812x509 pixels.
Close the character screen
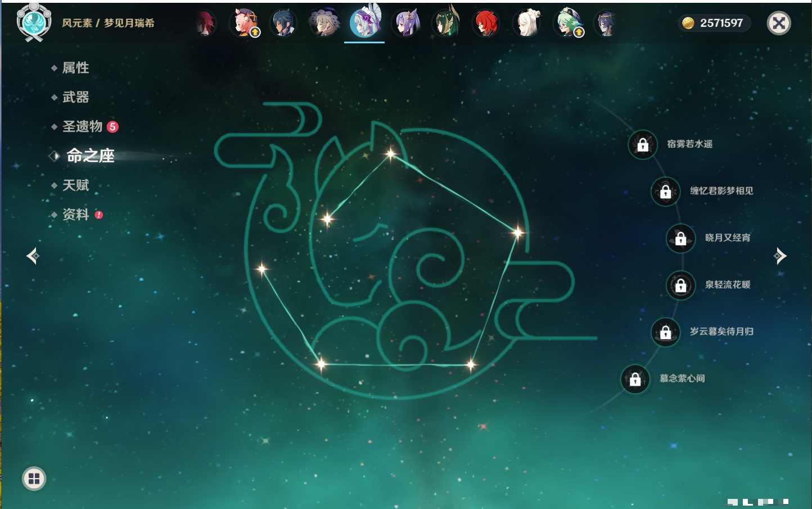779,23
